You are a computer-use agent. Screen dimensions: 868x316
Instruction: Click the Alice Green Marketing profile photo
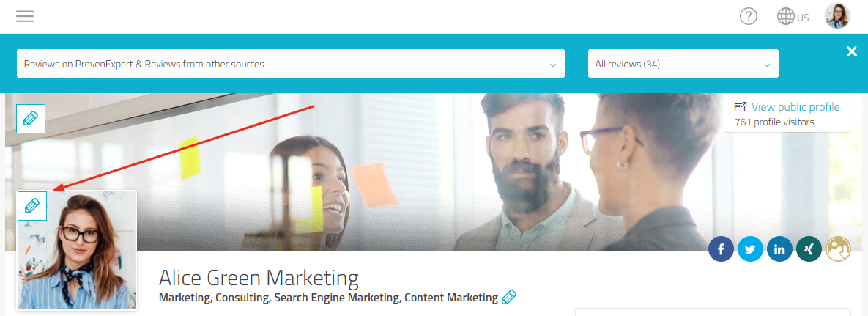[x=77, y=250]
